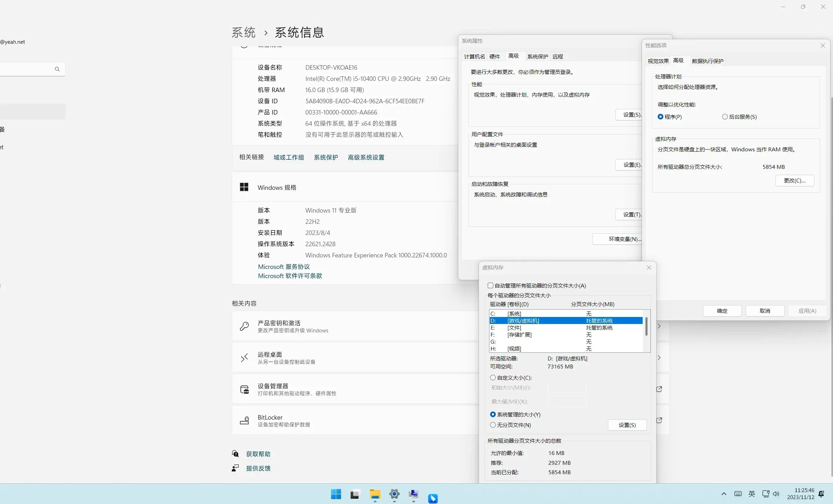Open volume control tray icon
The image size is (833, 504).
pyautogui.click(x=776, y=494)
